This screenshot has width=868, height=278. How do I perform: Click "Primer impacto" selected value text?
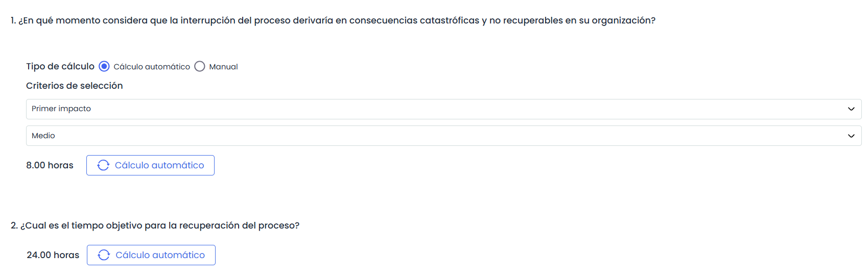[61, 109]
